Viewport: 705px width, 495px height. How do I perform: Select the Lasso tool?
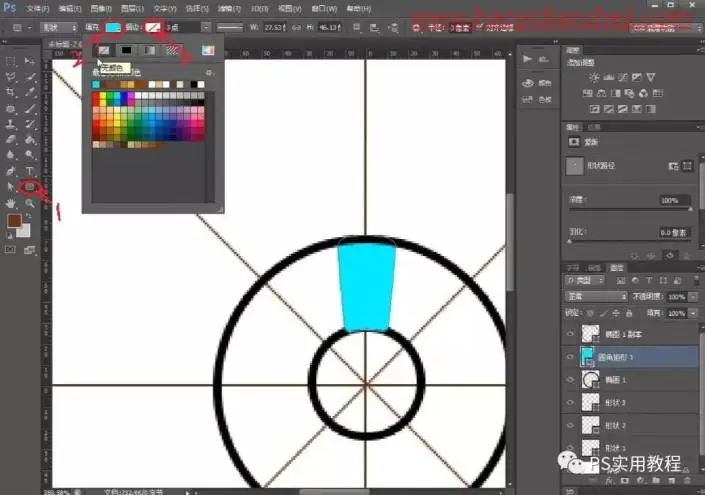tap(10, 77)
